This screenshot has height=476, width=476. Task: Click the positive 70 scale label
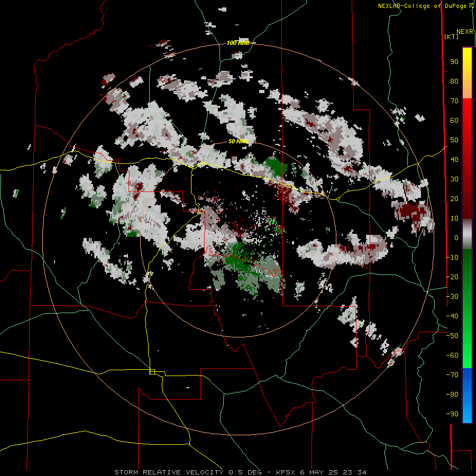click(x=454, y=101)
